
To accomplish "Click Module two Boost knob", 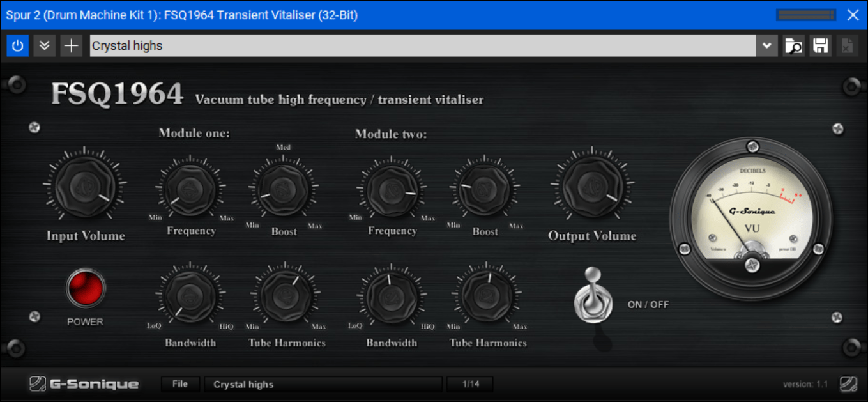I will (484, 190).
